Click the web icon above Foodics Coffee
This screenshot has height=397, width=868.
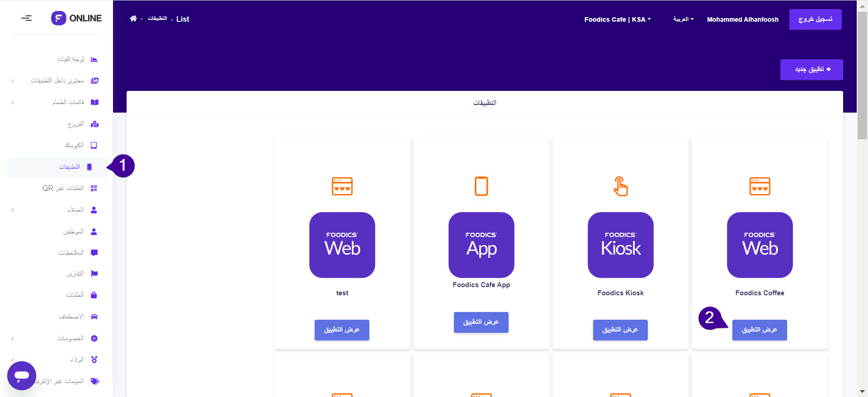(760, 186)
